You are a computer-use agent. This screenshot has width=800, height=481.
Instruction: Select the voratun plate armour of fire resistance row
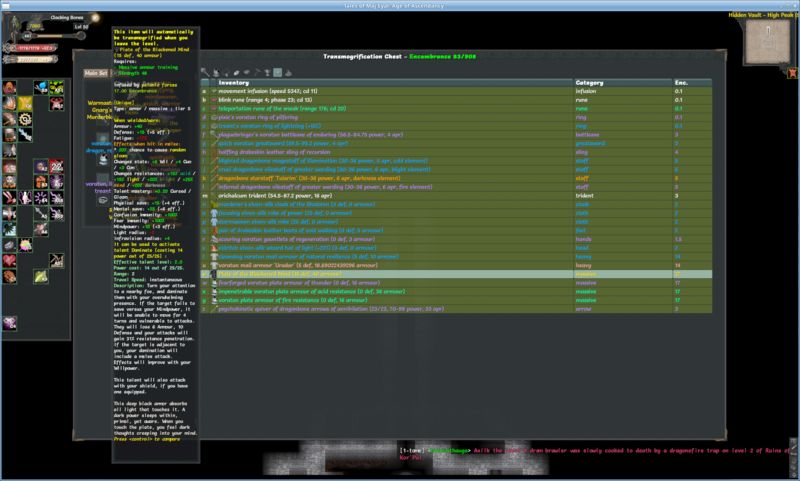(x=456, y=300)
